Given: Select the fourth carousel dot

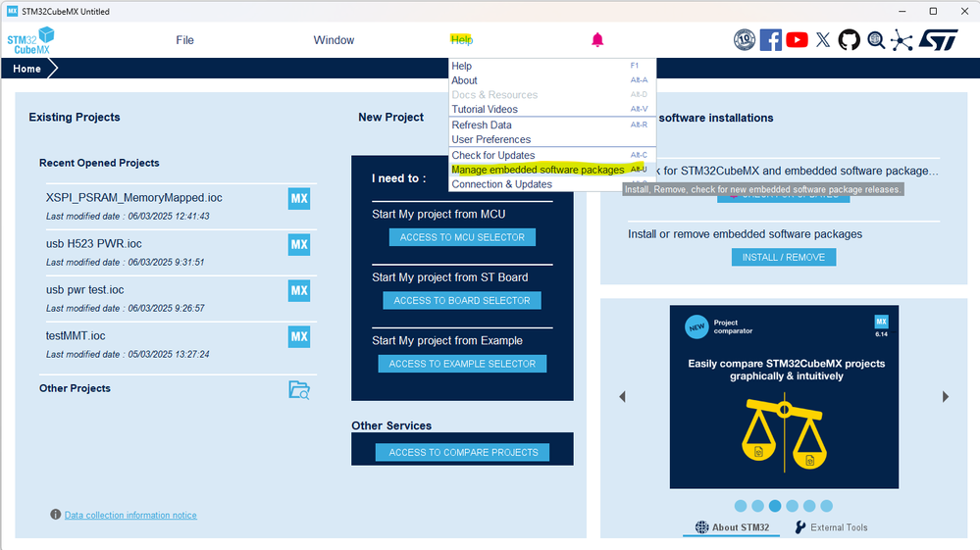Looking at the screenshot, I should pos(793,506).
